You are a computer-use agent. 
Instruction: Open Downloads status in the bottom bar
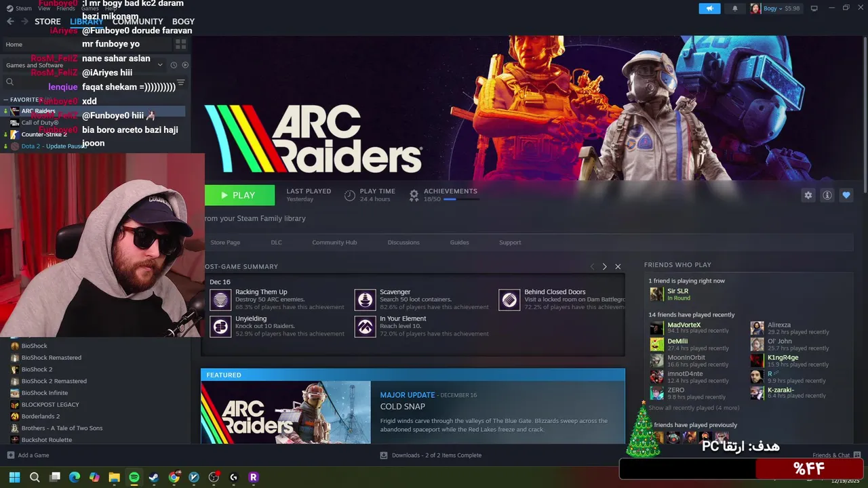click(431, 455)
